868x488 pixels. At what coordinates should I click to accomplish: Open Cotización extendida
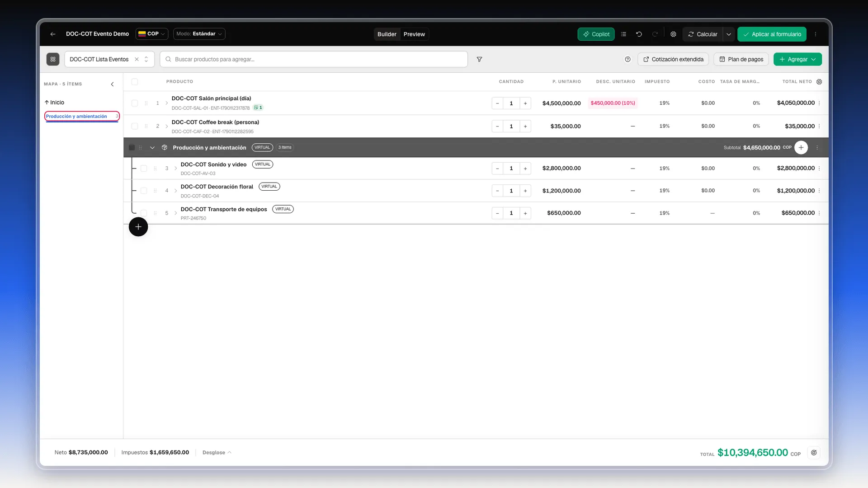[673, 59]
